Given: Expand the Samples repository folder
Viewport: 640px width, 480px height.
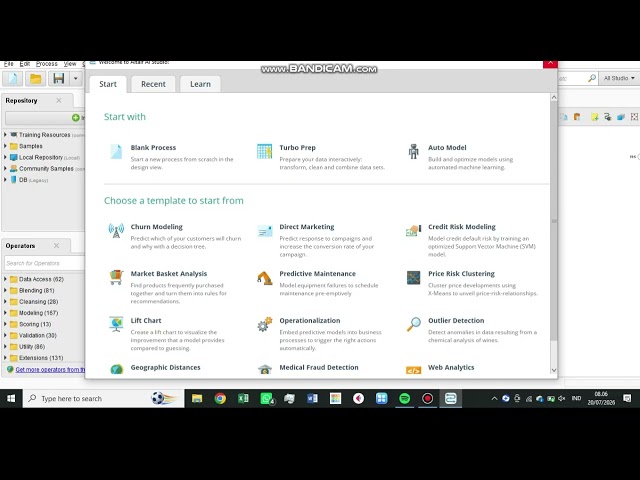Looking at the screenshot, I should (5, 146).
